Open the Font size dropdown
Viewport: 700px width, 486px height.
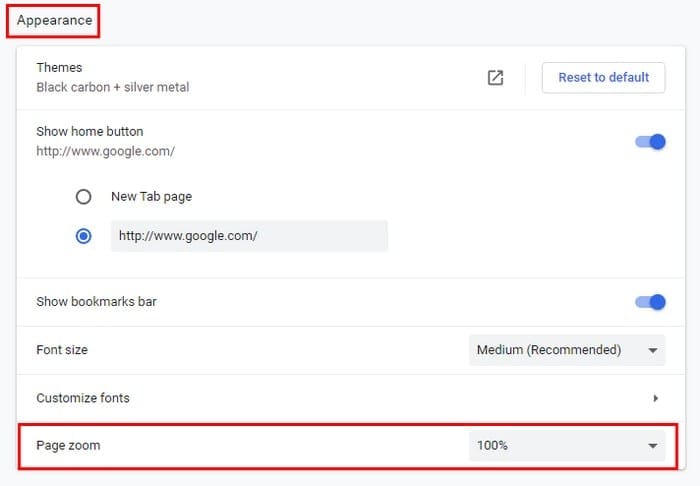coord(567,350)
